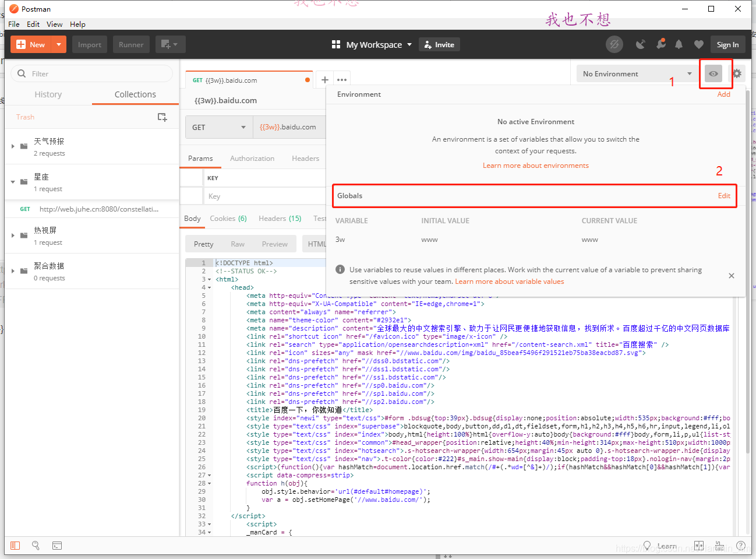The width and height of the screenshot is (756, 559).
Task: Click the Import button
Action: (90, 44)
